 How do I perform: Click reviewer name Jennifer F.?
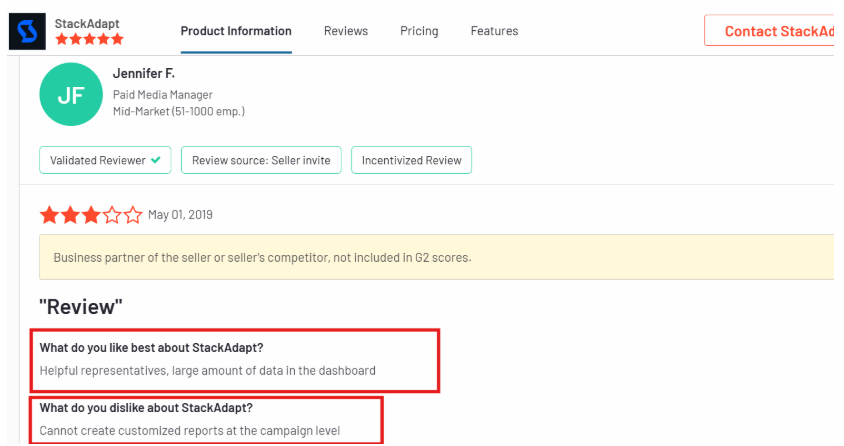tap(144, 74)
